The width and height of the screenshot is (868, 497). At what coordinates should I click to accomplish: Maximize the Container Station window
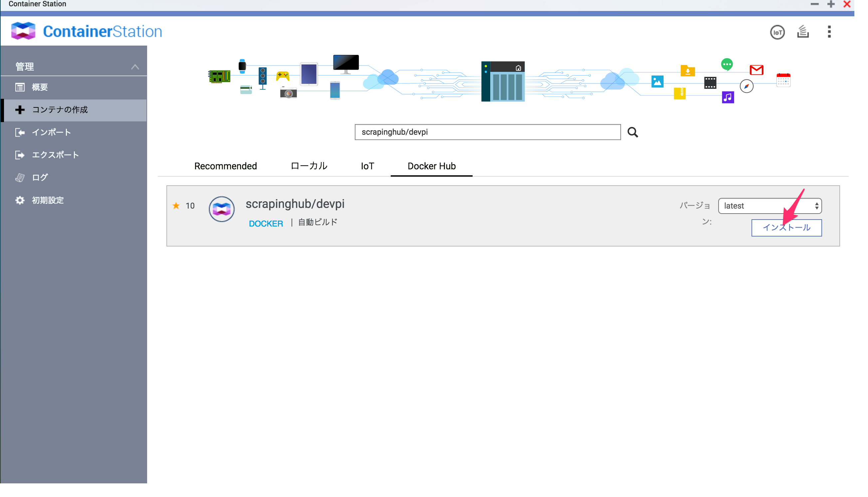click(x=831, y=4)
